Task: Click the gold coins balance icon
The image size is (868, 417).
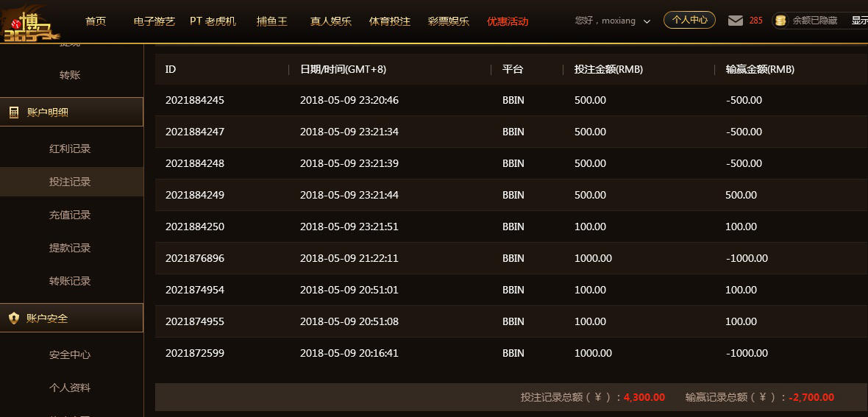Action: (x=780, y=21)
